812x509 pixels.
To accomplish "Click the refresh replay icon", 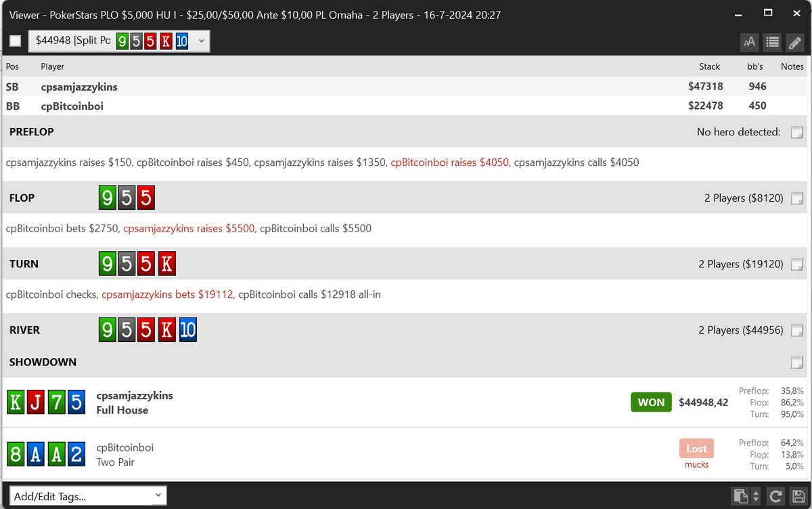I will [776, 495].
